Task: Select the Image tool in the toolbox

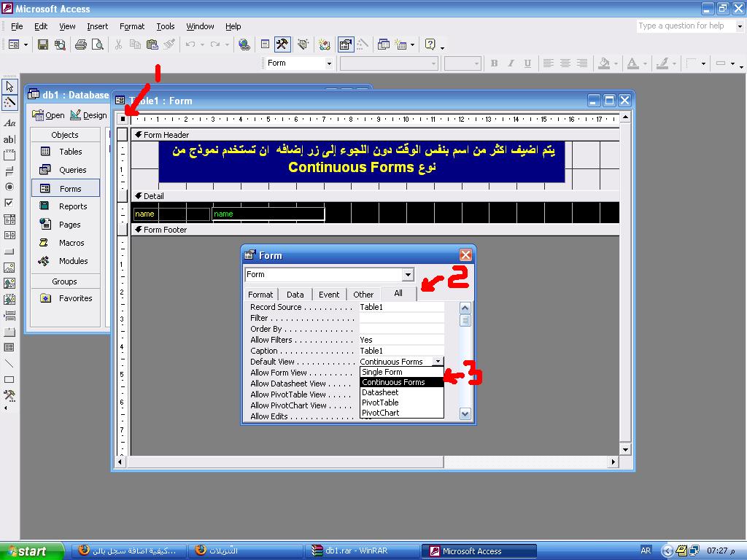Action: click(x=9, y=267)
